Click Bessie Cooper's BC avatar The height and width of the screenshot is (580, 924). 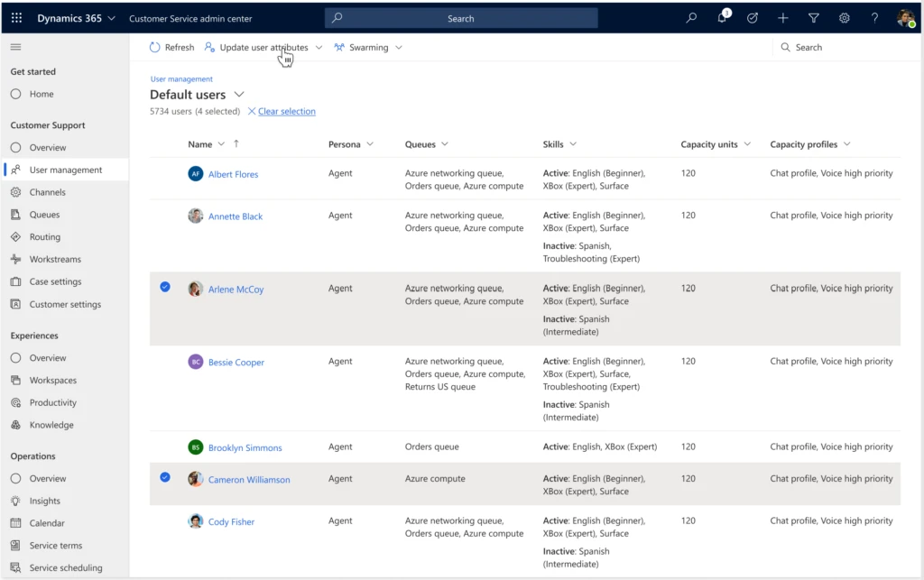point(196,362)
